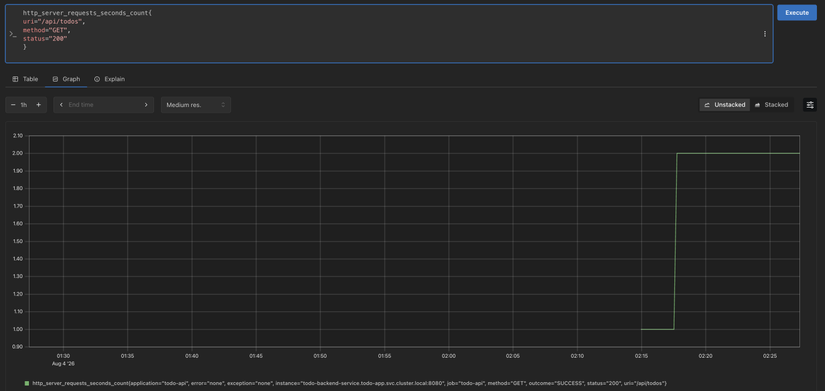
Task: Click the 1h range value
Action: coord(24,105)
